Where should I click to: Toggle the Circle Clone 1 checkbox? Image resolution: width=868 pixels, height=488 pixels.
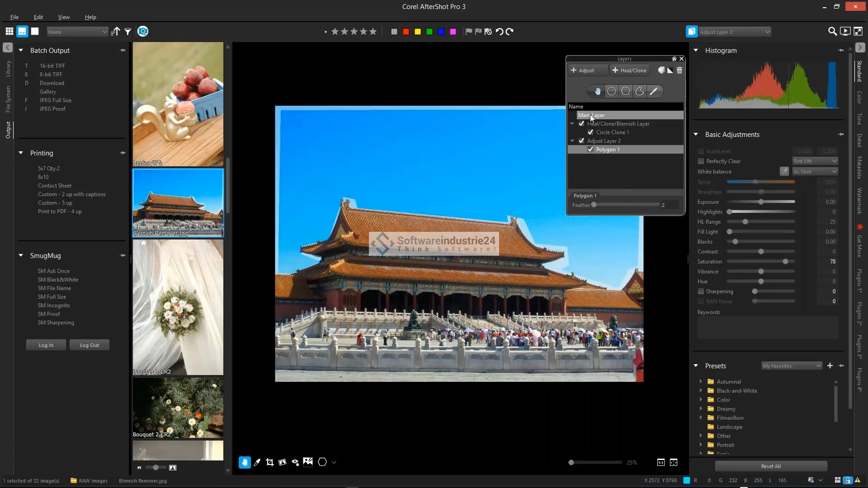[590, 132]
